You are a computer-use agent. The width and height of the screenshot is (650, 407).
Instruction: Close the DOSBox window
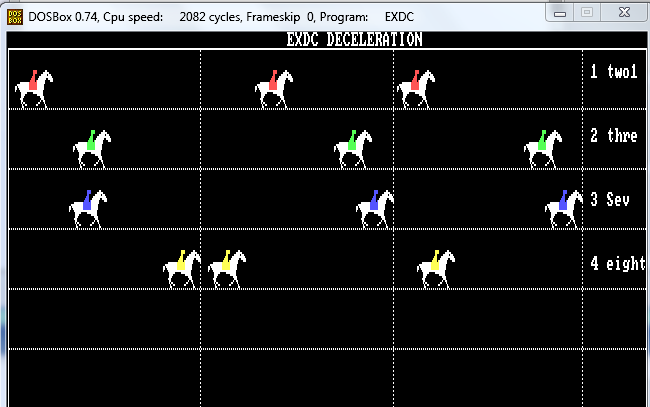pos(624,13)
